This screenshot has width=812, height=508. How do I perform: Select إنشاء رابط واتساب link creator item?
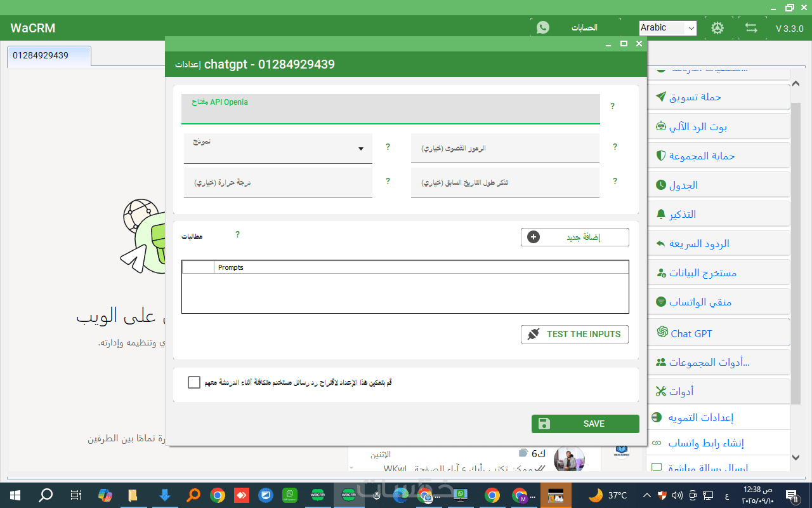719,443
